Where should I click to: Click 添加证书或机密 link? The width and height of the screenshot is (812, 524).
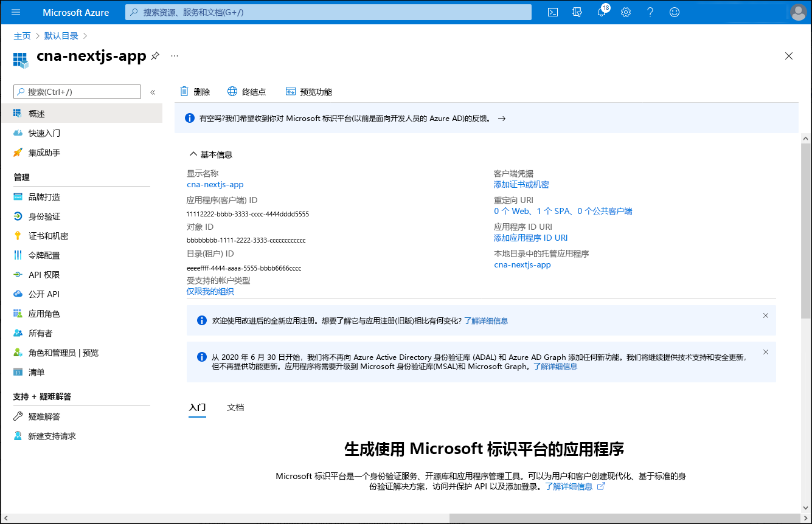coord(521,184)
